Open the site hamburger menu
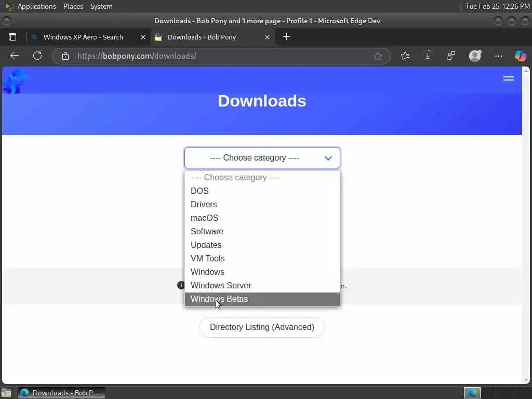 click(x=508, y=79)
